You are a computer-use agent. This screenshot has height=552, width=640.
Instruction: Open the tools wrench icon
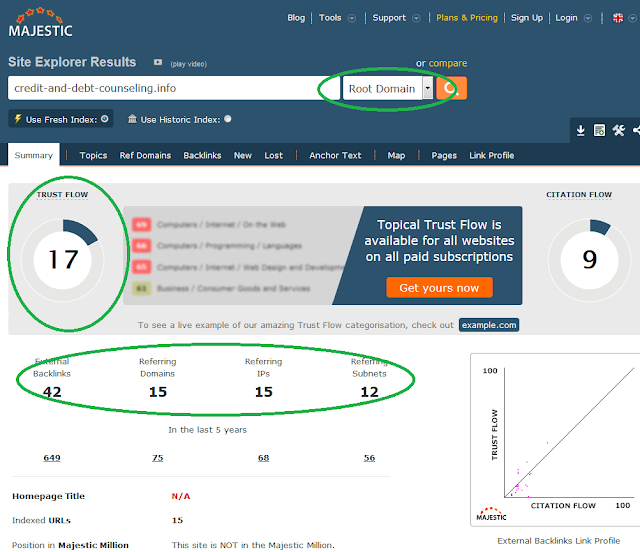click(x=618, y=131)
